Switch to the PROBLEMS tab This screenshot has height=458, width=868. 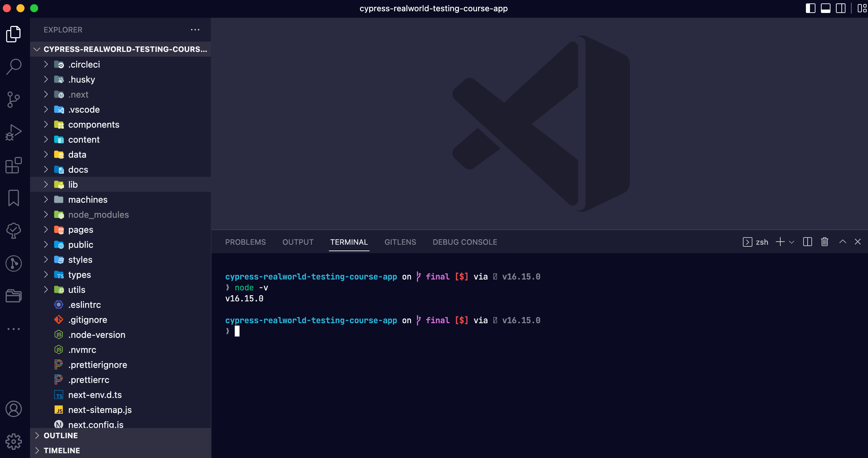[x=245, y=242]
